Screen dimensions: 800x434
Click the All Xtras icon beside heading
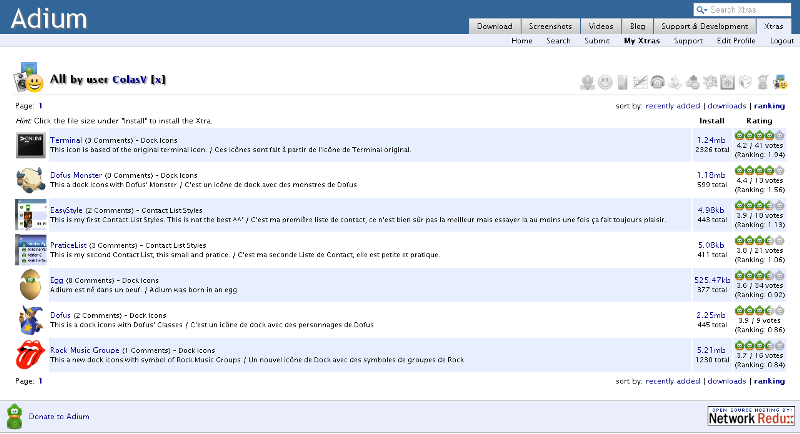coord(29,80)
